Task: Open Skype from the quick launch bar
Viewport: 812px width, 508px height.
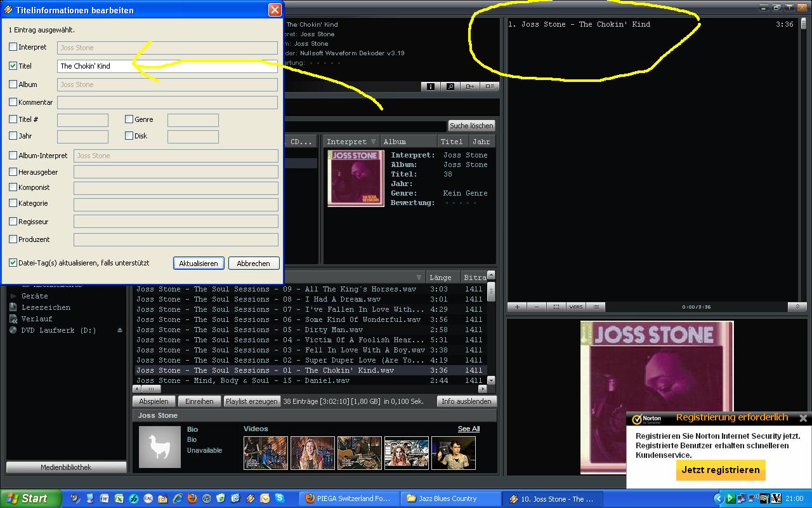Action: pos(279,498)
